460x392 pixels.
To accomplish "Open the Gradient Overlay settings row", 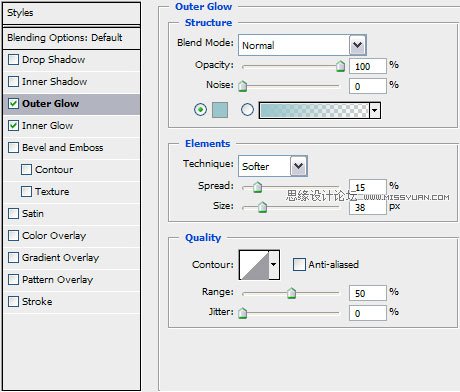I will pos(71,258).
